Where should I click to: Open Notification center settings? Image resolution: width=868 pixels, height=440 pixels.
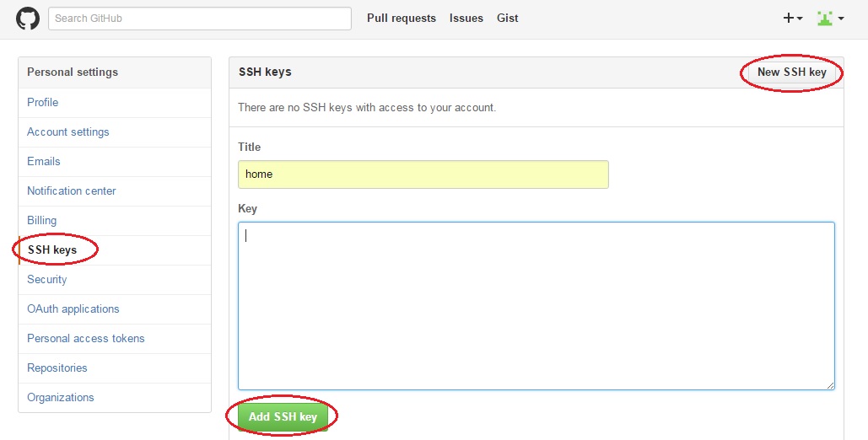[x=72, y=190]
